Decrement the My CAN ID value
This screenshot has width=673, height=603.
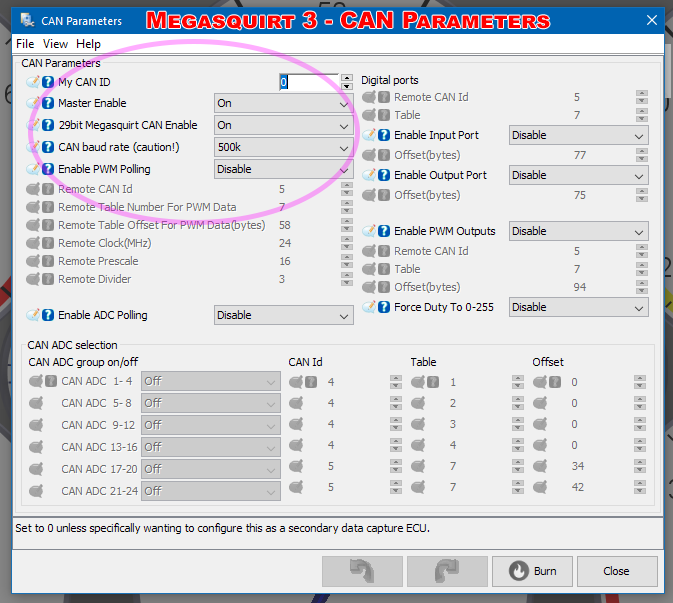(x=347, y=86)
